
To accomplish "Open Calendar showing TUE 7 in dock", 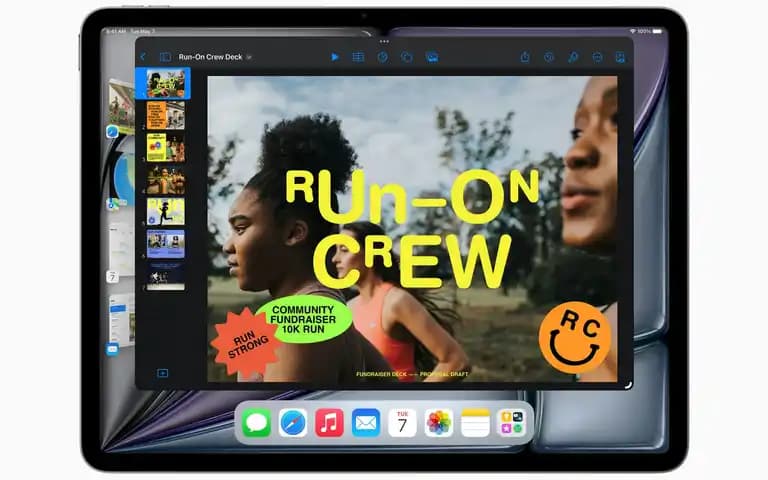I will tap(402, 423).
